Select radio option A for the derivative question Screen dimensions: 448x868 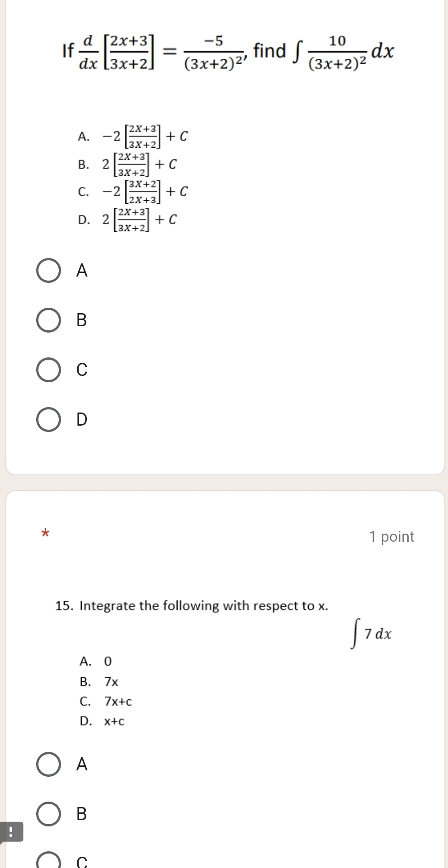[48, 271]
